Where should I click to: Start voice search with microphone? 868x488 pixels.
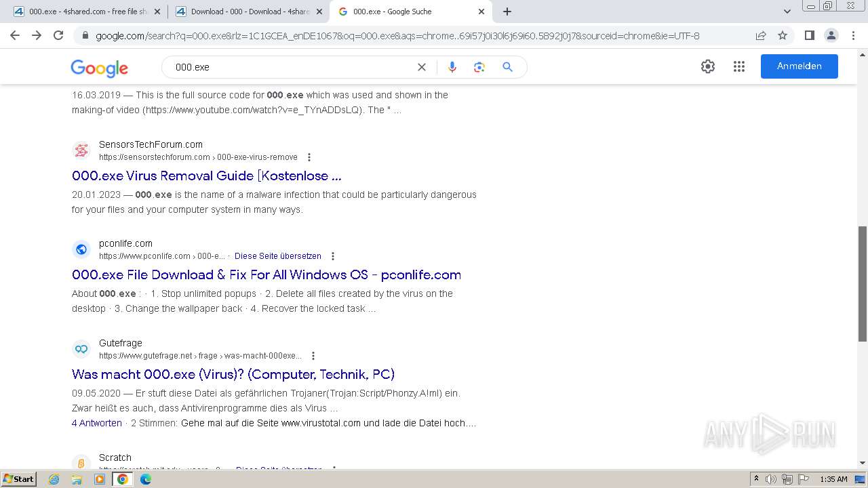point(452,67)
